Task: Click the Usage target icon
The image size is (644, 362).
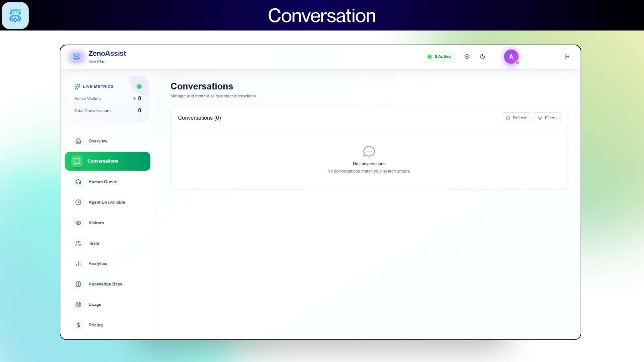Action: pyautogui.click(x=78, y=304)
